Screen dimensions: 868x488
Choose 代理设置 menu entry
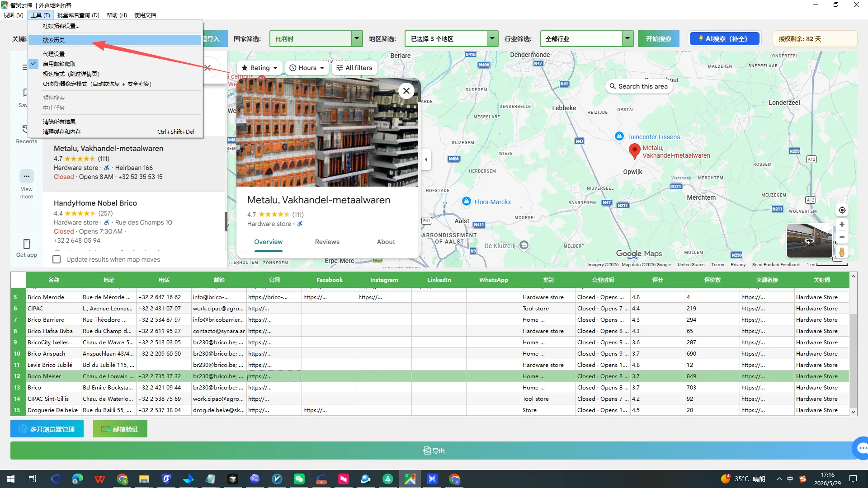coord(115,54)
